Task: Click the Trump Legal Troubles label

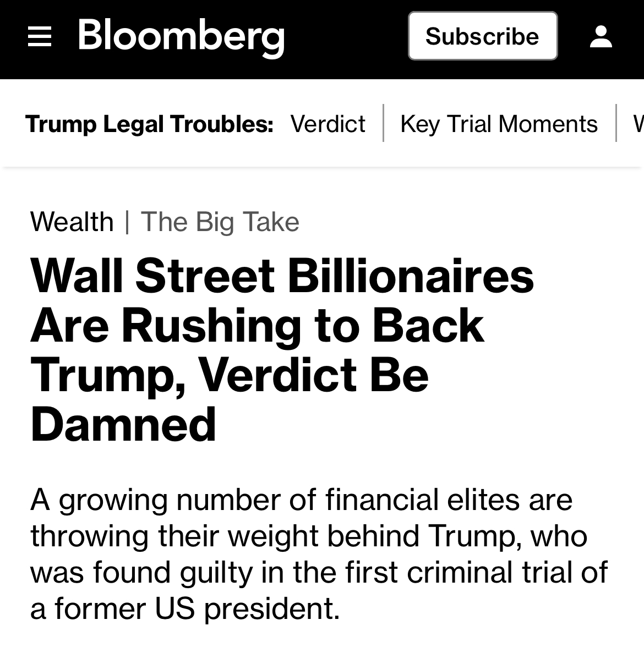Action: [x=149, y=124]
